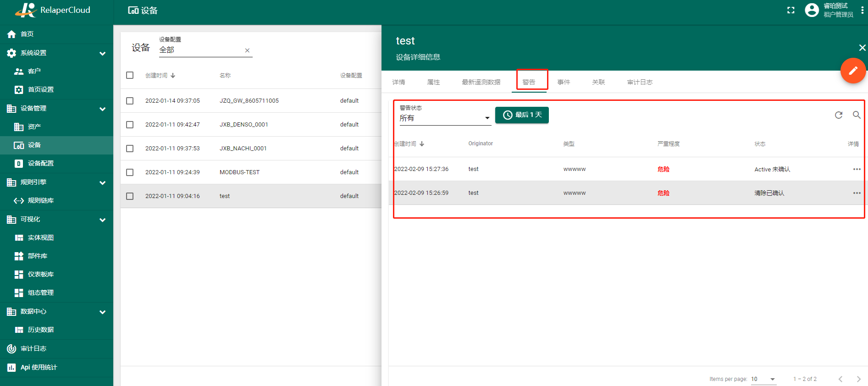Click the Originator column header
The image size is (868, 386).
481,143
